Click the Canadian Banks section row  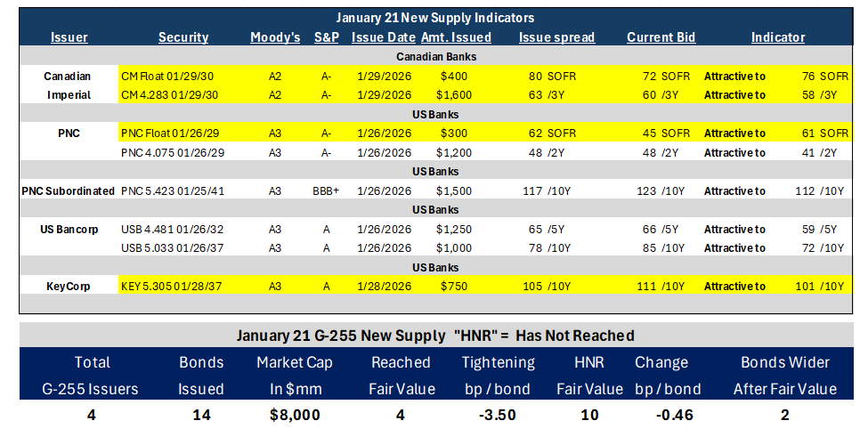[x=436, y=56]
